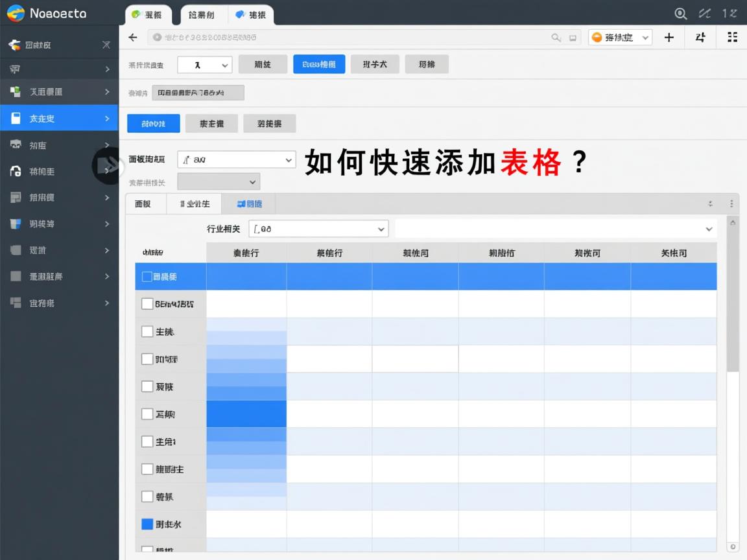Open the 行业相关 dropdown list
The width and height of the screenshot is (747, 560).
pos(318,228)
